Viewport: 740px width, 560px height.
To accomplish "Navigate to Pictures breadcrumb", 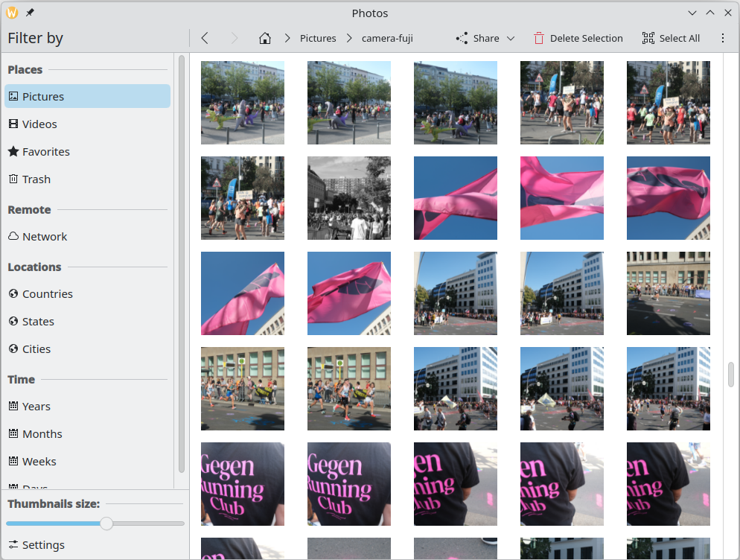I will click(x=318, y=38).
